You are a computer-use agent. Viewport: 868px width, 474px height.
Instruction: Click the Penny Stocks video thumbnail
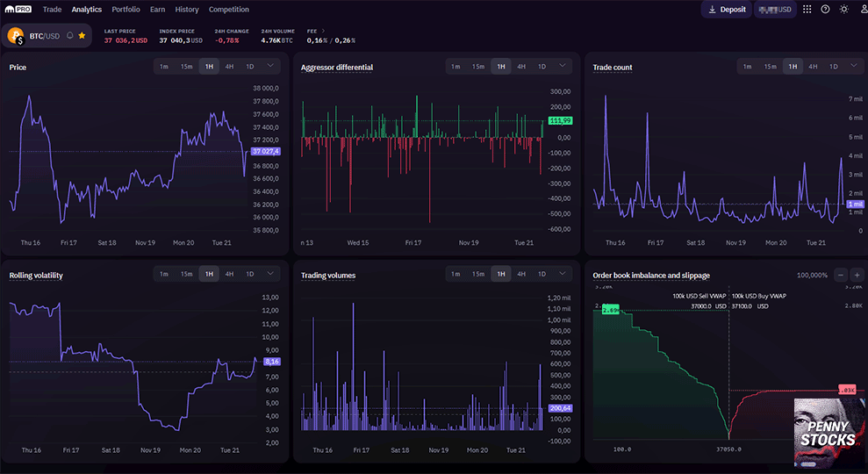tap(829, 434)
